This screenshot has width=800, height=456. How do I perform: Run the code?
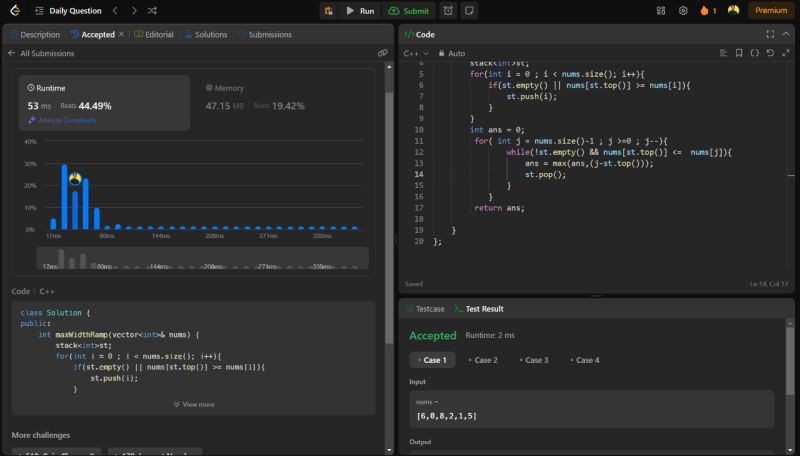click(x=360, y=11)
